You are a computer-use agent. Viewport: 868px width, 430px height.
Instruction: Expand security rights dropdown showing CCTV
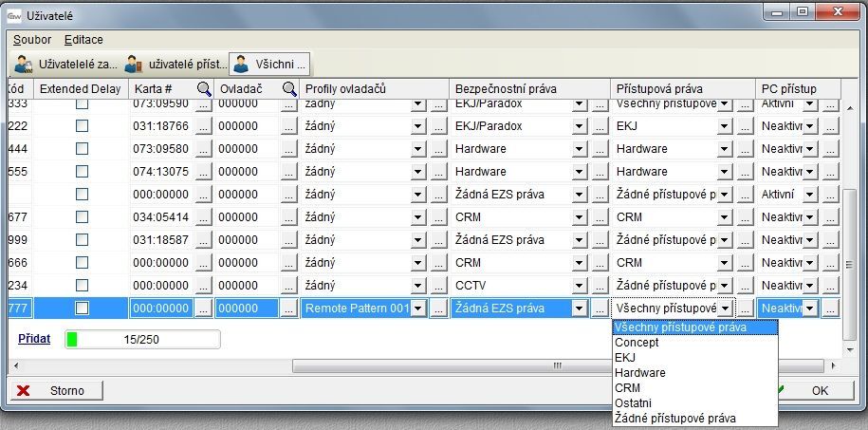point(578,286)
